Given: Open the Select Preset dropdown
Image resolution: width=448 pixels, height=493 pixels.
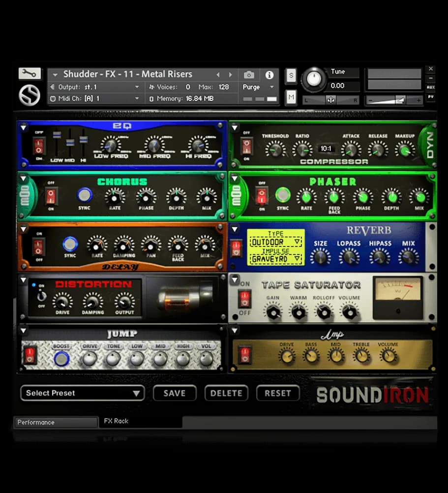Looking at the screenshot, I should [82, 393].
